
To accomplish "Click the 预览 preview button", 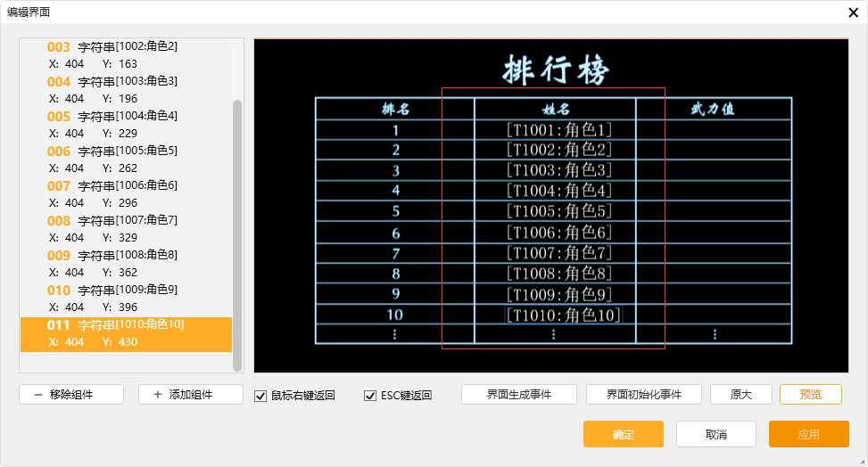I will click(810, 395).
